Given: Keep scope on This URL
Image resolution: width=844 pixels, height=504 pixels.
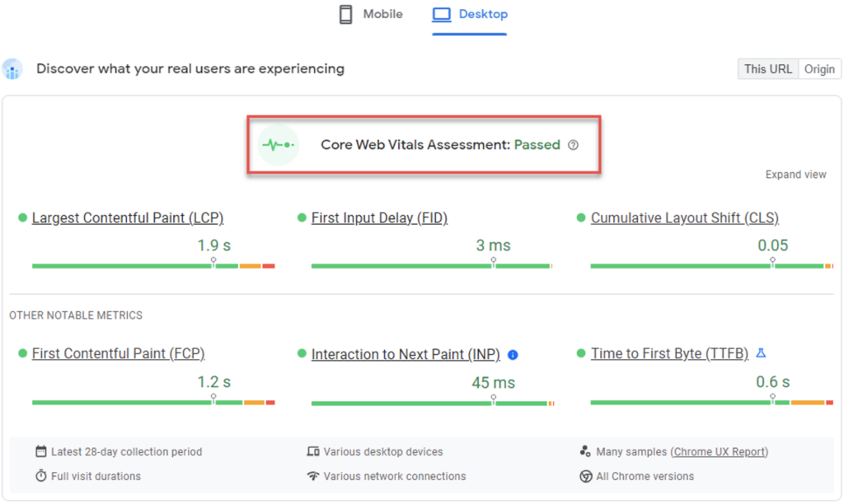Looking at the screenshot, I should 767,68.
